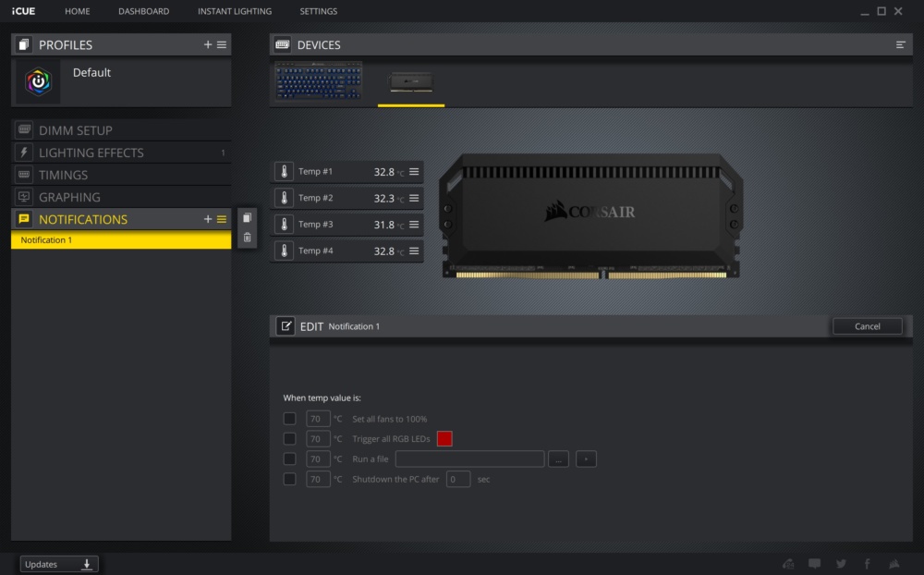Enable the Trigger all RGB LEDs checkbox
The image size is (924, 575).
coord(289,439)
